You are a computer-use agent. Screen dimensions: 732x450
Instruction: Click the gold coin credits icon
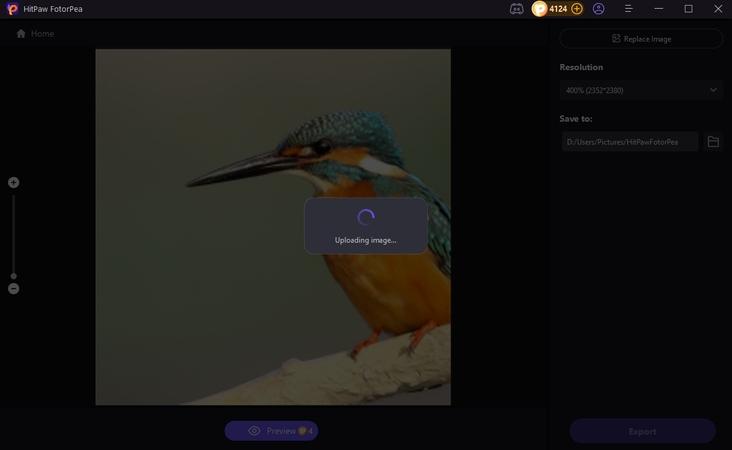click(x=540, y=9)
